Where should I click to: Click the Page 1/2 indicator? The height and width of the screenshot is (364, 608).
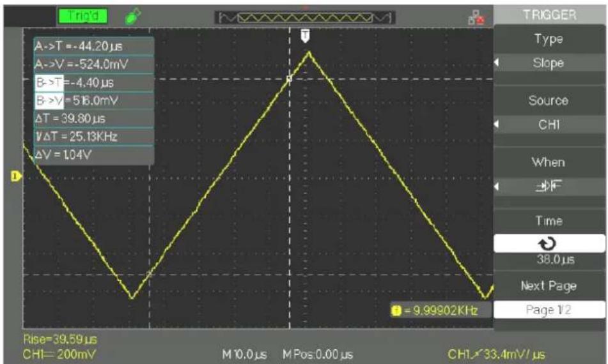pyautogui.click(x=549, y=310)
